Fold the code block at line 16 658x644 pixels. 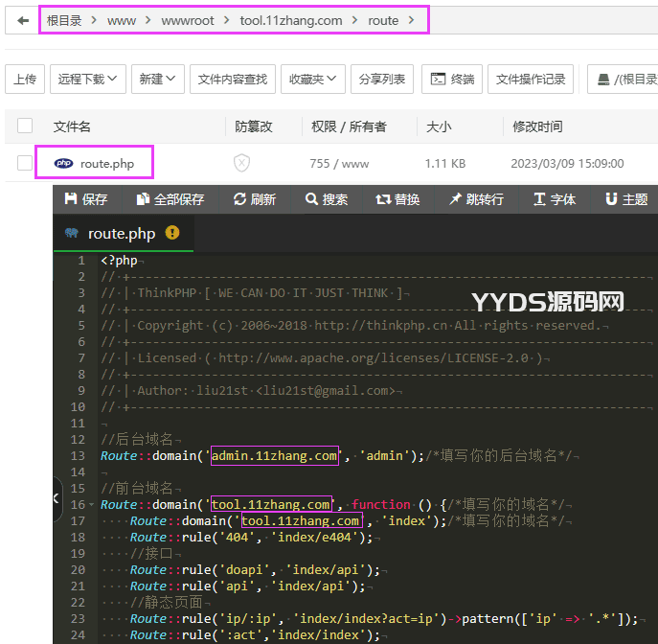pyautogui.click(x=91, y=504)
